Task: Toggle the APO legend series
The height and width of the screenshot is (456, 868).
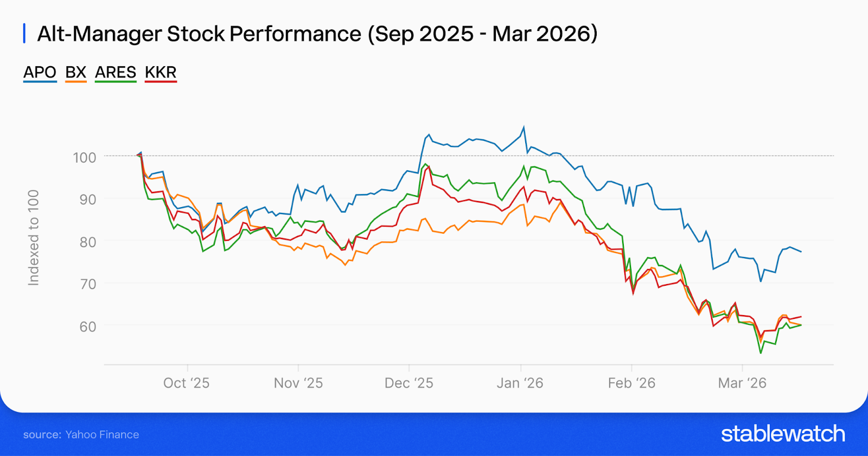Action: (x=40, y=73)
